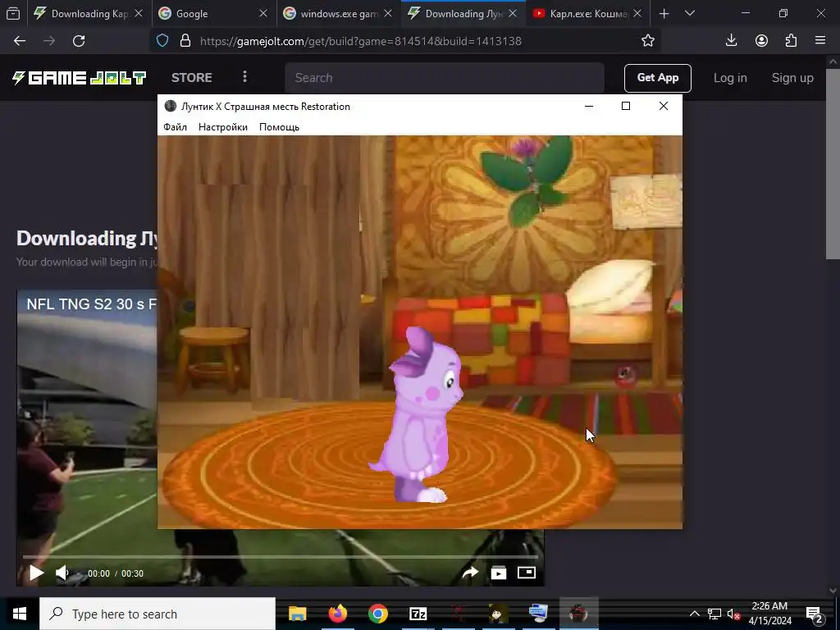
Task: Toggle video picture-in-picture mode icon
Action: pyautogui.click(x=527, y=573)
